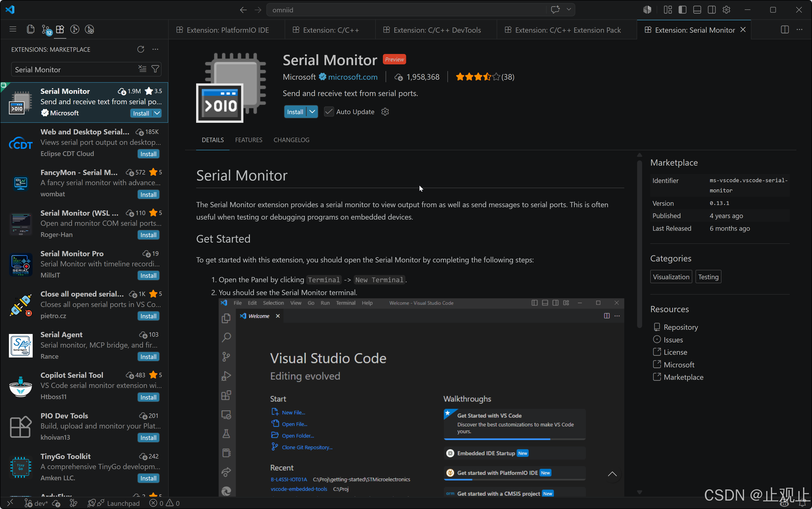Open the hexagon icon in the title bar
This screenshot has width=812, height=509.
tap(647, 10)
